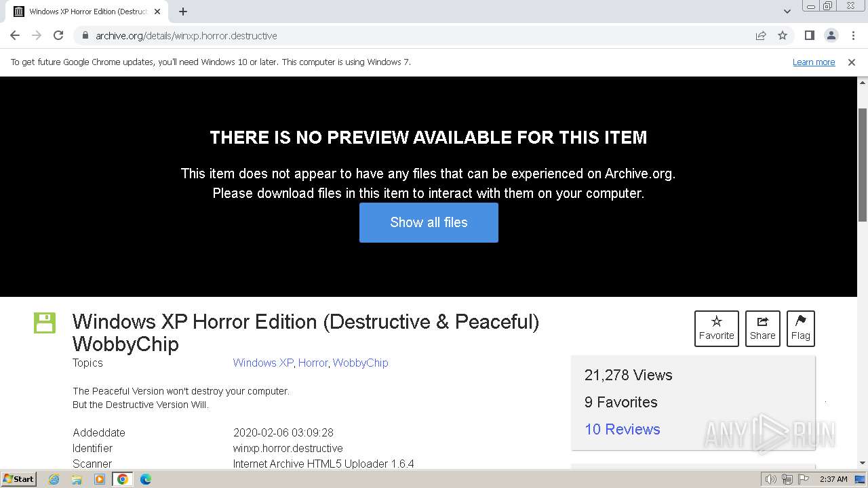Open the volume control tray icon
868x488 pixels.
click(770, 479)
